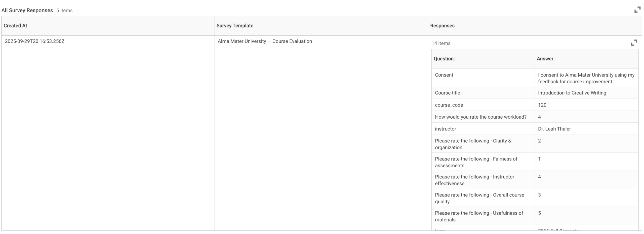Select the course_code value 120
Image resolution: width=644 pixels, height=234 pixels.
542,105
